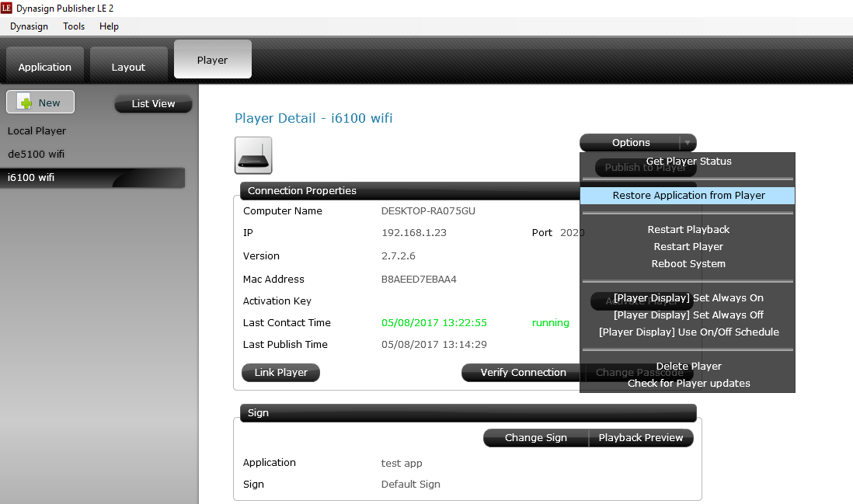853x504 pixels.
Task: Click the Change Sign button
Action: [x=536, y=438]
